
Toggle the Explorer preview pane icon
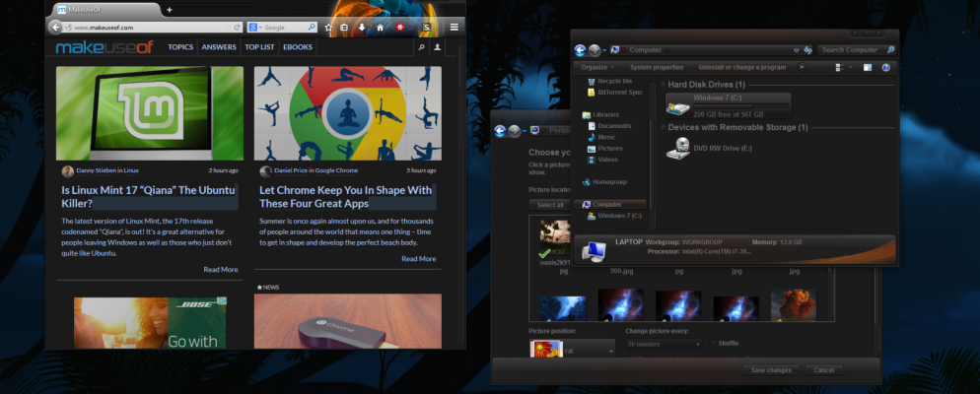[x=867, y=67]
